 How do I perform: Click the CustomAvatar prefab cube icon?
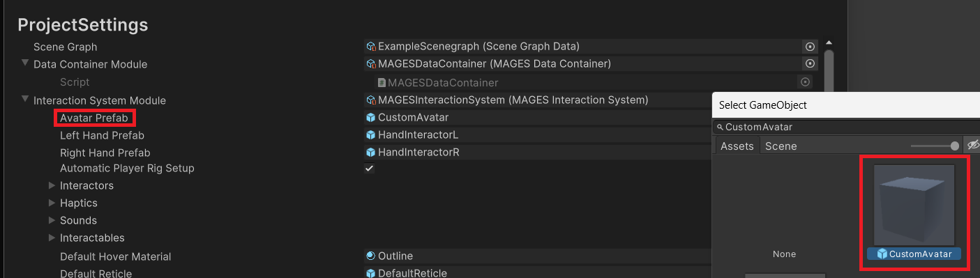click(x=371, y=118)
